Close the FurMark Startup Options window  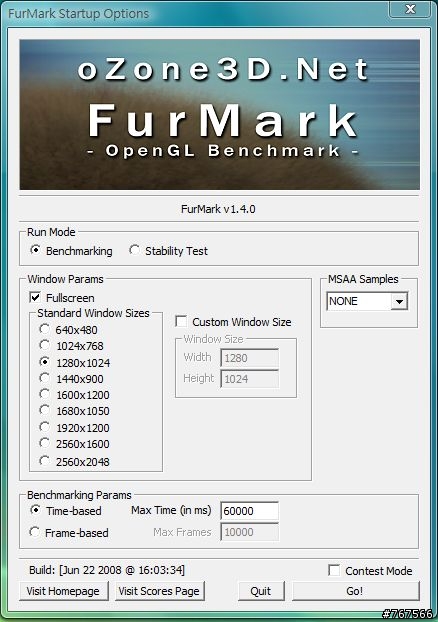pyautogui.click(x=410, y=10)
